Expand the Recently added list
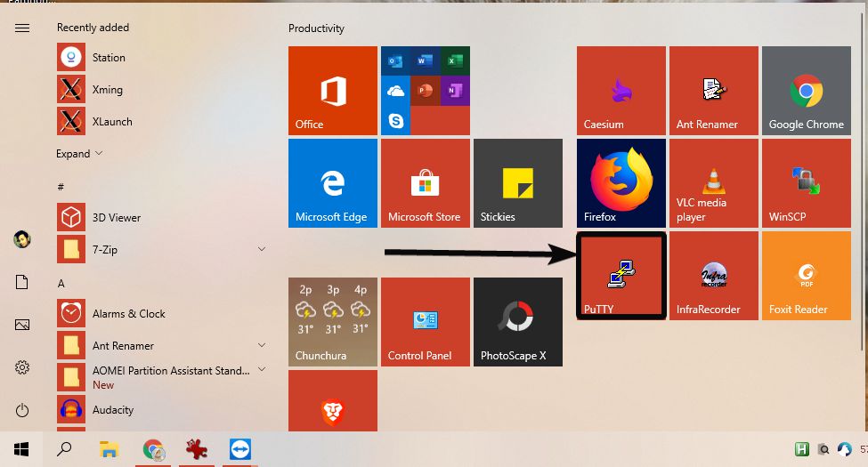868x467 pixels. [x=79, y=154]
